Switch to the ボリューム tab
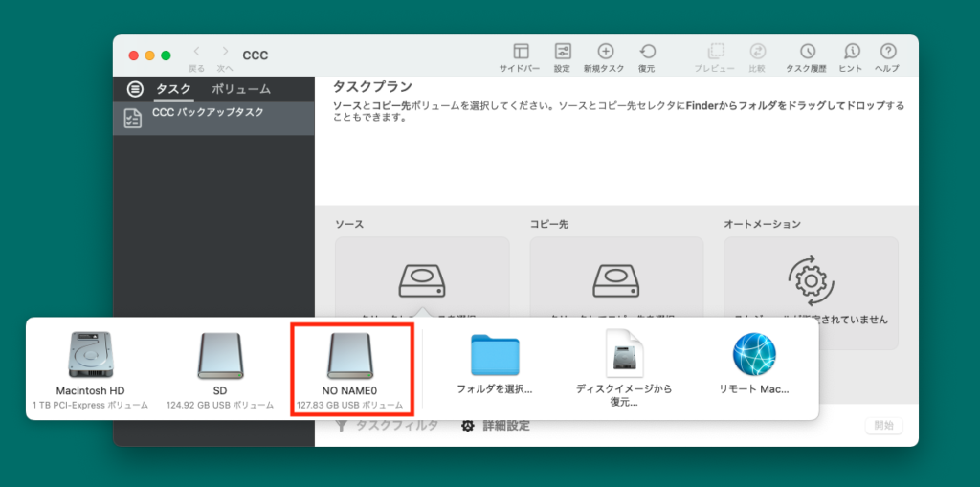Image resolution: width=980 pixels, height=487 pixels. pyautogui.click(x=240, y=89)
